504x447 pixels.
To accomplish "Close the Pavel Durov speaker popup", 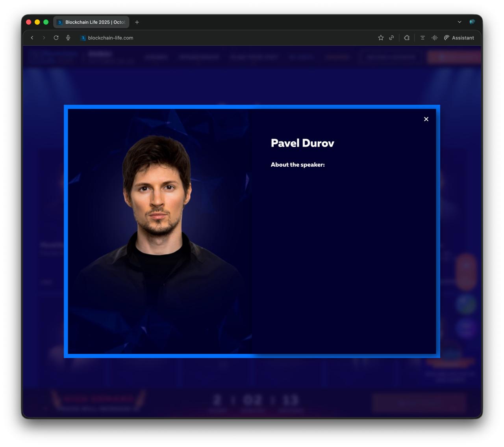I will [426, 119].
